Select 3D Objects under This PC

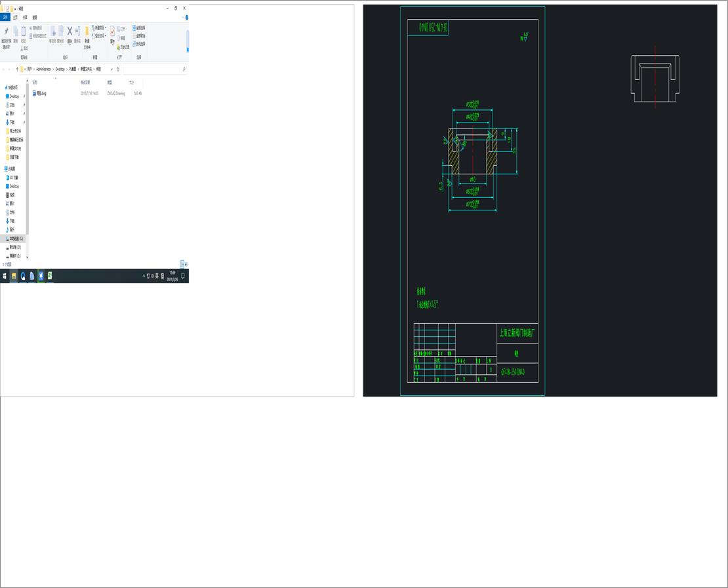pos(12,178)
